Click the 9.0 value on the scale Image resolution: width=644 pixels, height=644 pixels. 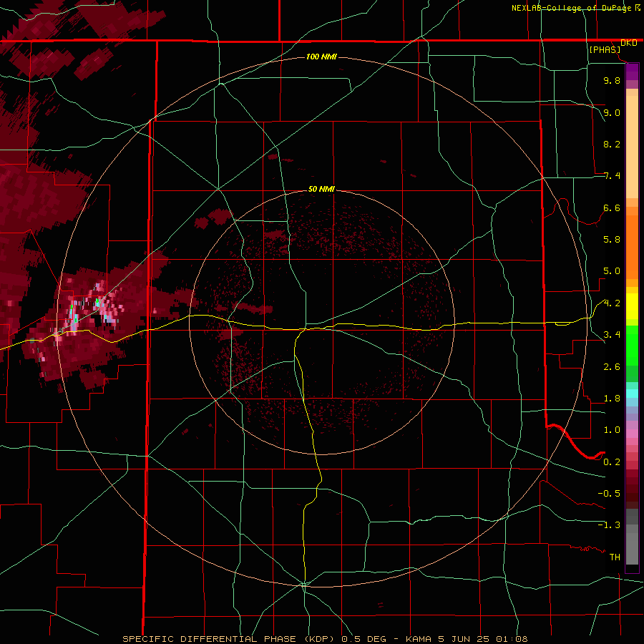pos(612,112)
